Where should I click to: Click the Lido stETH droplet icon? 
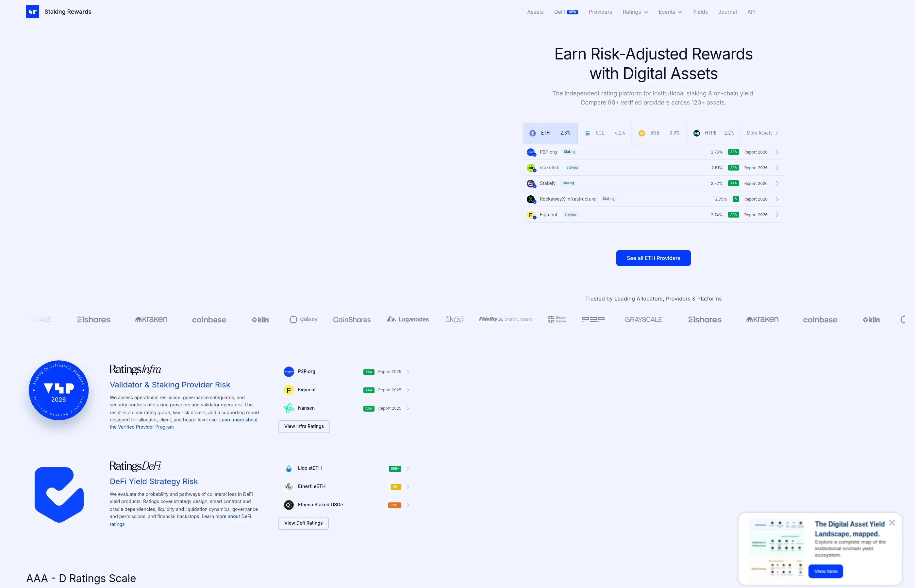289,469
